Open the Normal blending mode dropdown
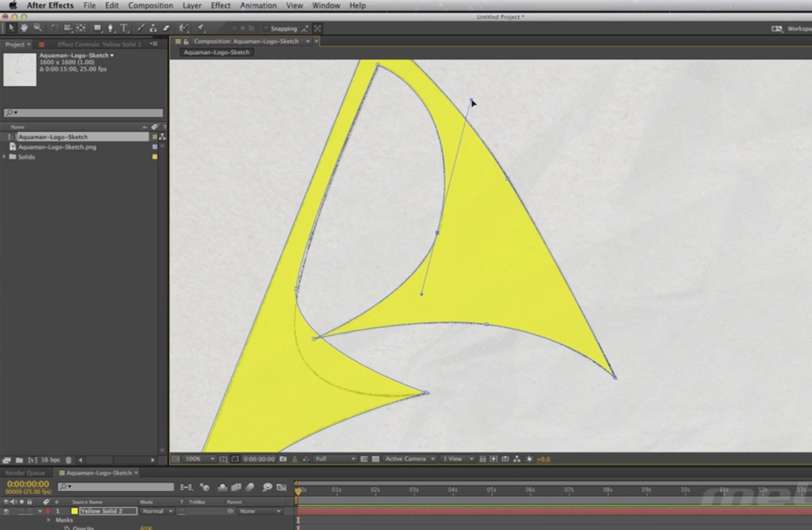The height and width of the screenshot is (530, 812). point(157,511)
